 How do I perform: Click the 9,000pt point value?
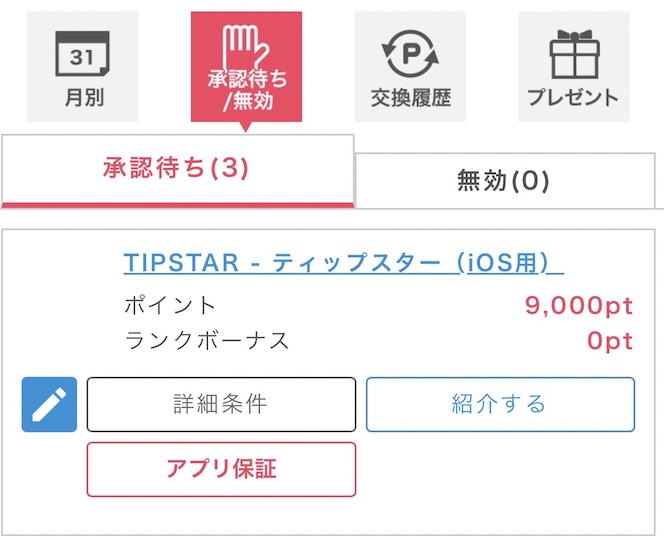click(x=579, y=306)
